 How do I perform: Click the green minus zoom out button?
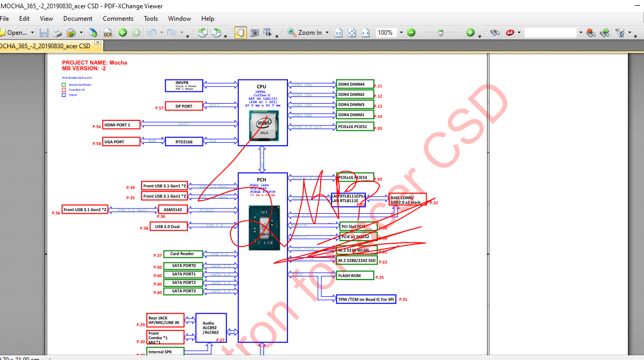pyautogui.click(x=411, y=32)
